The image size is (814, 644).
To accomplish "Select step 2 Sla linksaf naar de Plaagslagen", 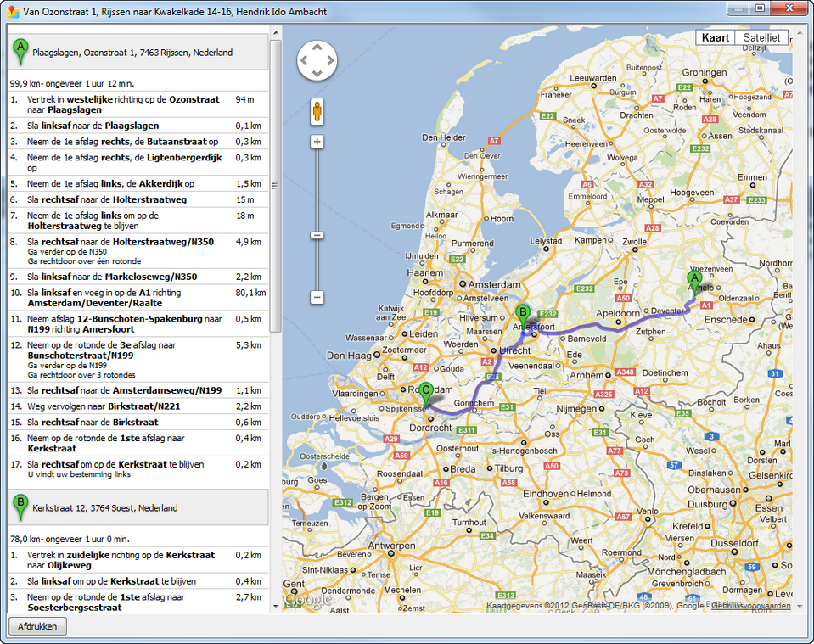I will tap(138, 126).
